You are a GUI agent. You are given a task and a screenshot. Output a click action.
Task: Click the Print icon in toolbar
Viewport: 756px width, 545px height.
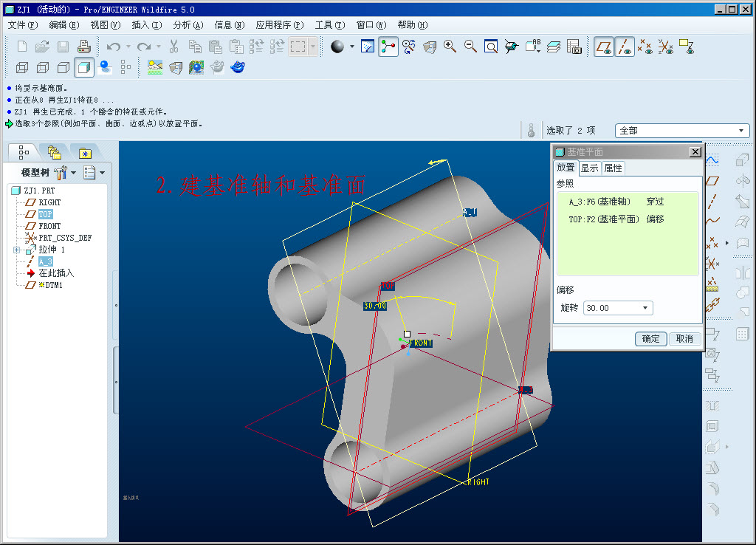point(84,47)
